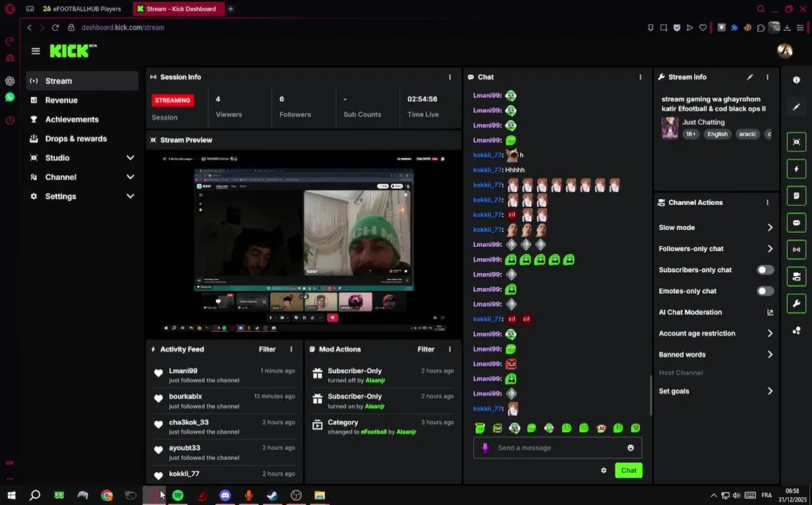Open Achievements page in sidebar
The height and width of the screenshot is (505, 812).
(x=82, y=119)
